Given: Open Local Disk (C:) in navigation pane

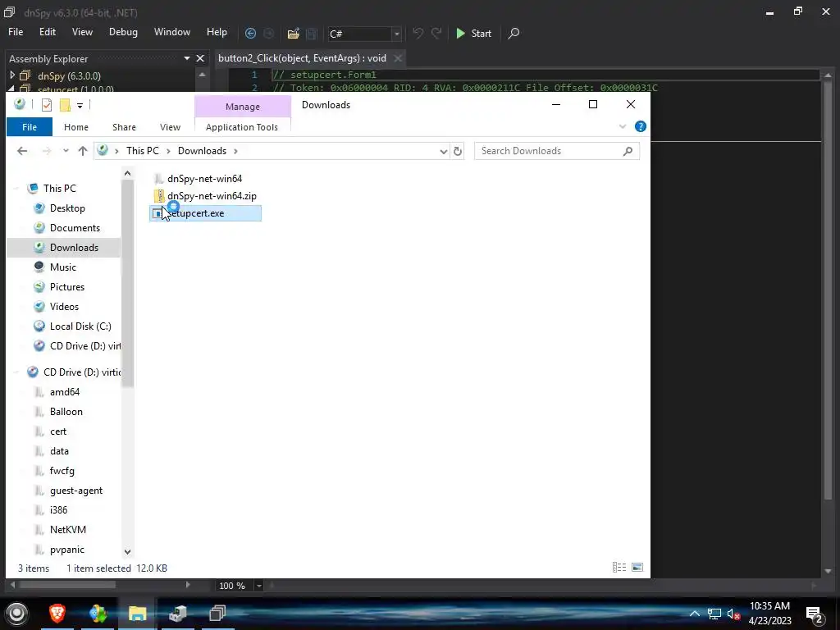Looking at the screenshot, I should point(80,326).
